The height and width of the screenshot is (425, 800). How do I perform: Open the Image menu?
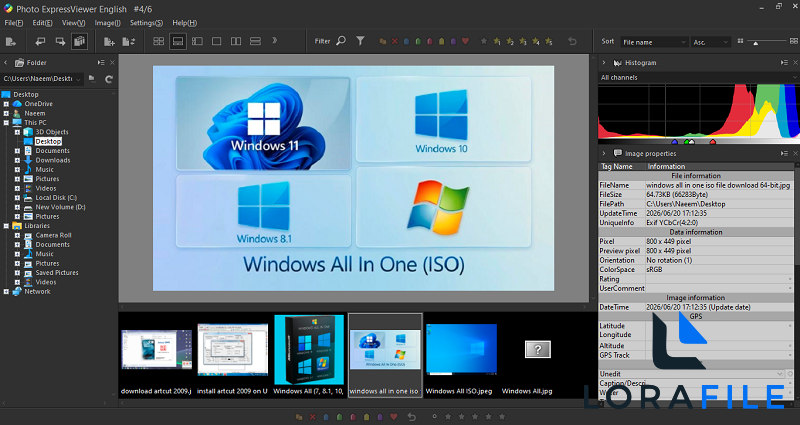pyautogui.click(x=107, y=23)
